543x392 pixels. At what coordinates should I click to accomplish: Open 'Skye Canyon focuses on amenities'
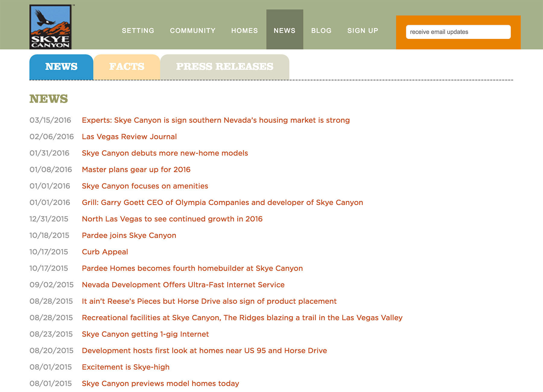pos(145,186)
